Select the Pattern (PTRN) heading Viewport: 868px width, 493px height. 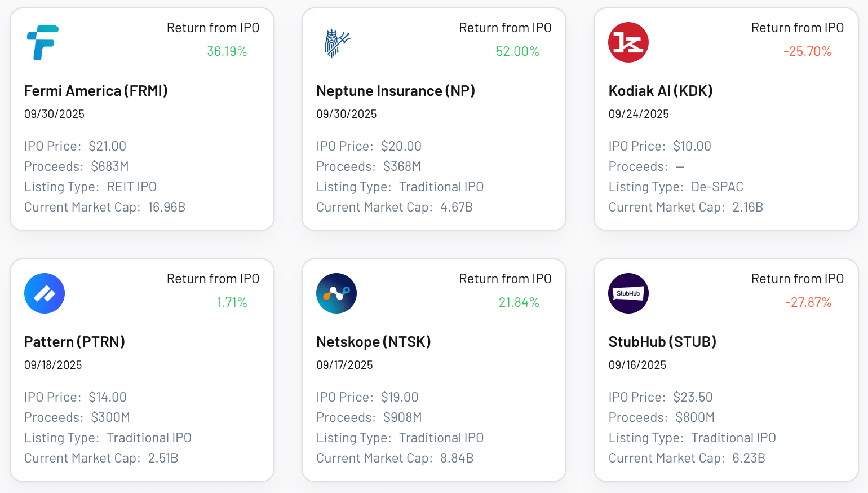[74, 342]
